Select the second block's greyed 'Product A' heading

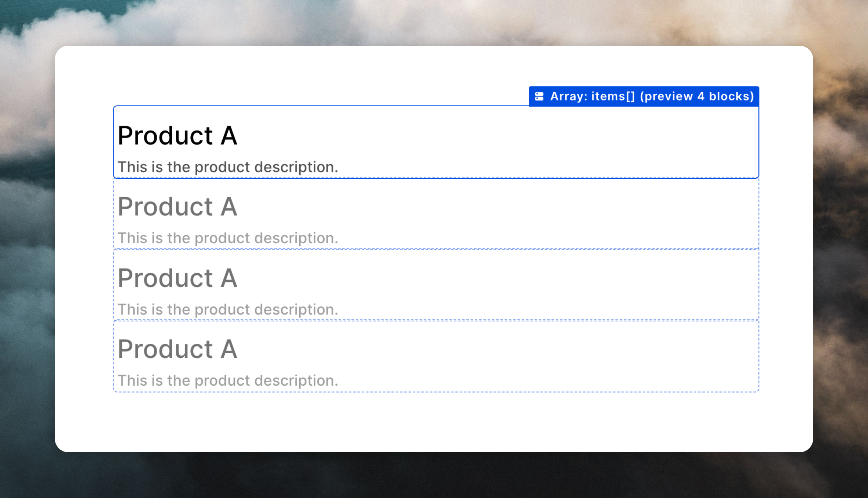tap(177, 207)
